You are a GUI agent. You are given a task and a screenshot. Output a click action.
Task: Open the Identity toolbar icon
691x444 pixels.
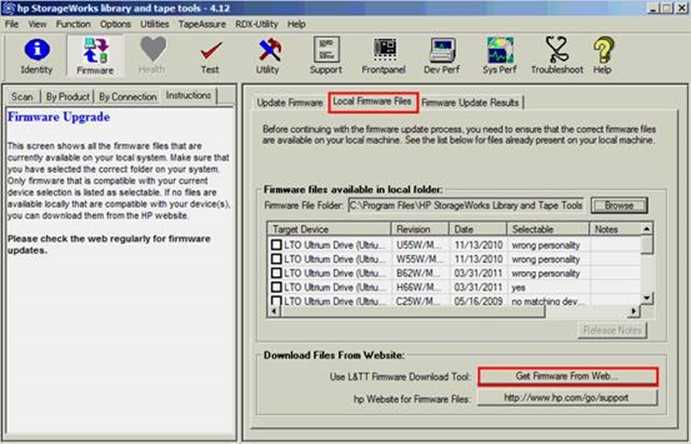tap(37, 56)
